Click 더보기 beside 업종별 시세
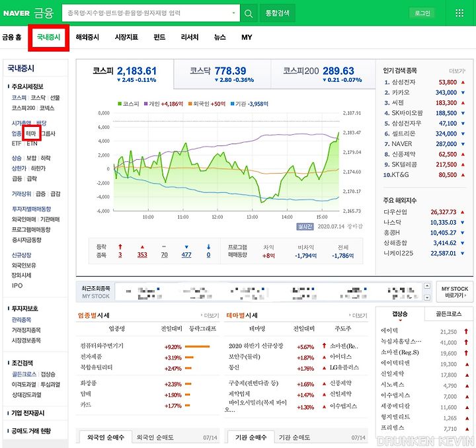476x448 pixels. [210, 316]
